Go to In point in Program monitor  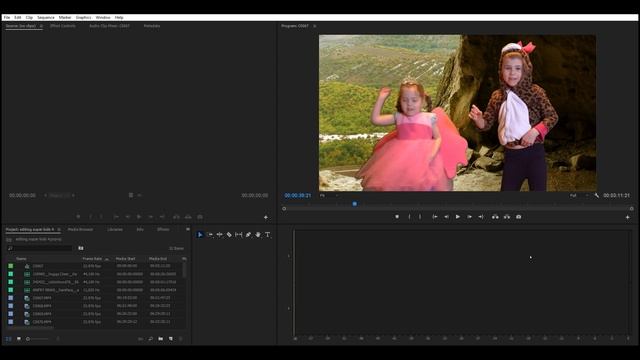(x=435, y=217)
